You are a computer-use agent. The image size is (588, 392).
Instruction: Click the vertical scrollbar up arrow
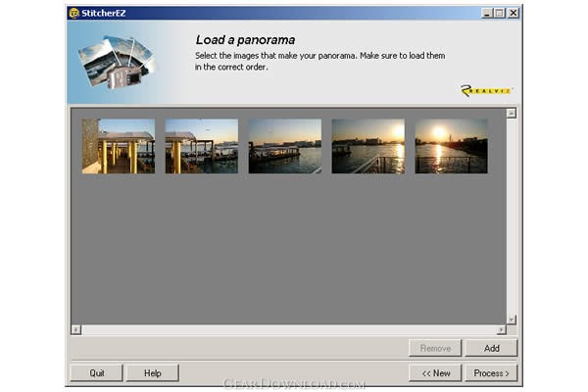coord(512,114)
